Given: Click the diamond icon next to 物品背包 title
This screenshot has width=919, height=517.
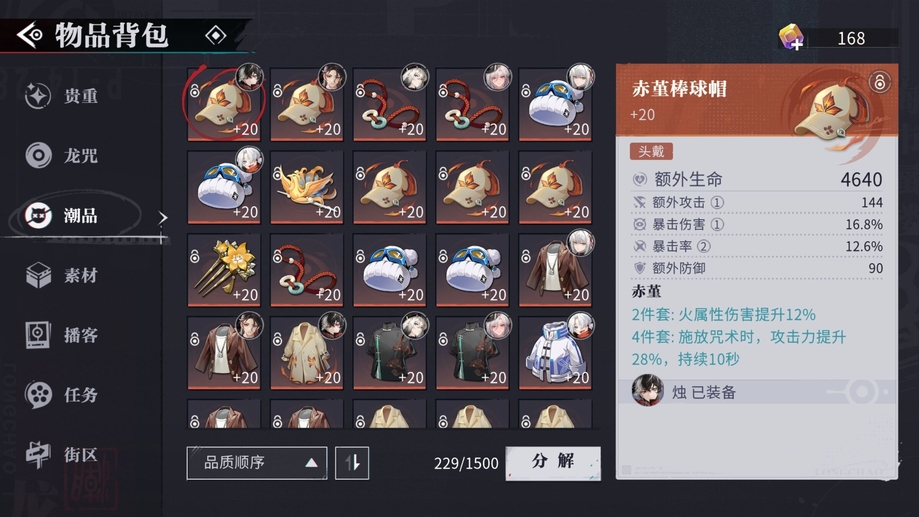Looking at the screenshot, I should point(216,36).
